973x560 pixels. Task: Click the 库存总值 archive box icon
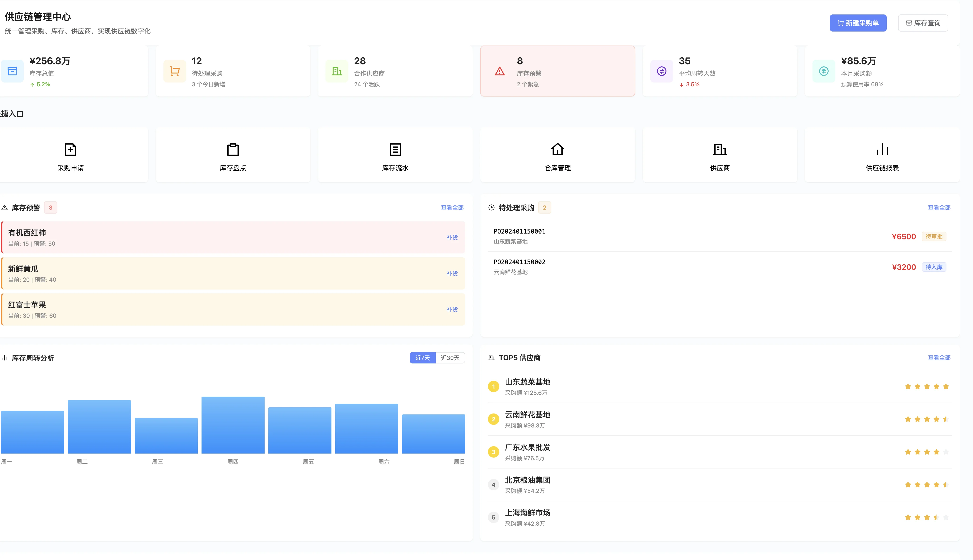12,71
